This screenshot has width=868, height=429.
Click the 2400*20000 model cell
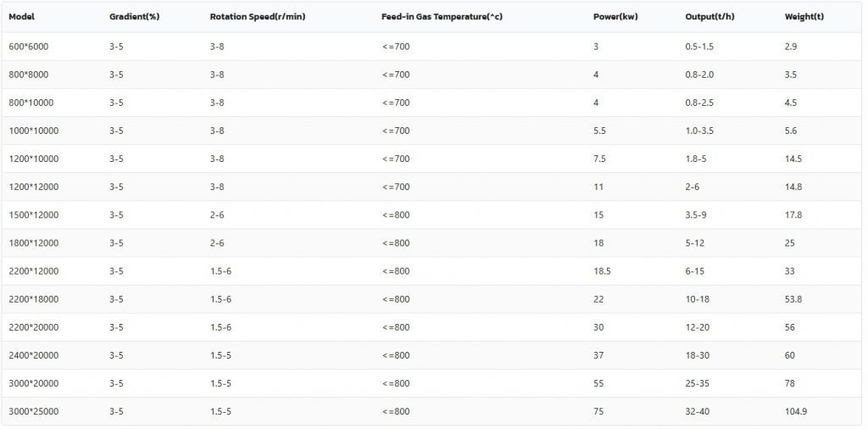(x=34, y=355)
